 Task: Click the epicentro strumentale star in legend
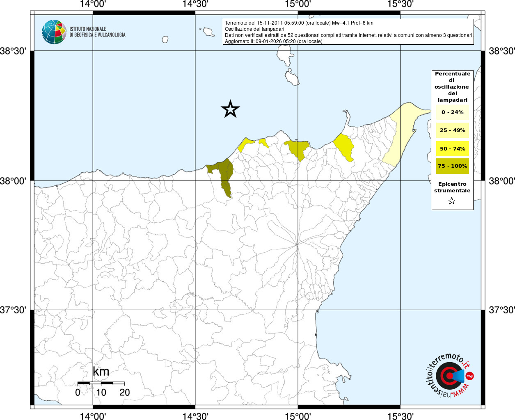tap(452, 201)
